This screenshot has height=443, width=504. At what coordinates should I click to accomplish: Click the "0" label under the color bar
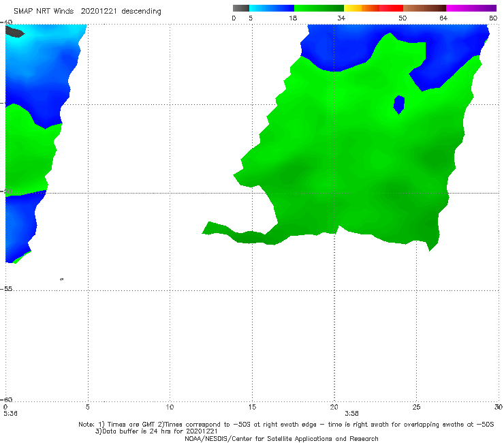pos(234,18)
